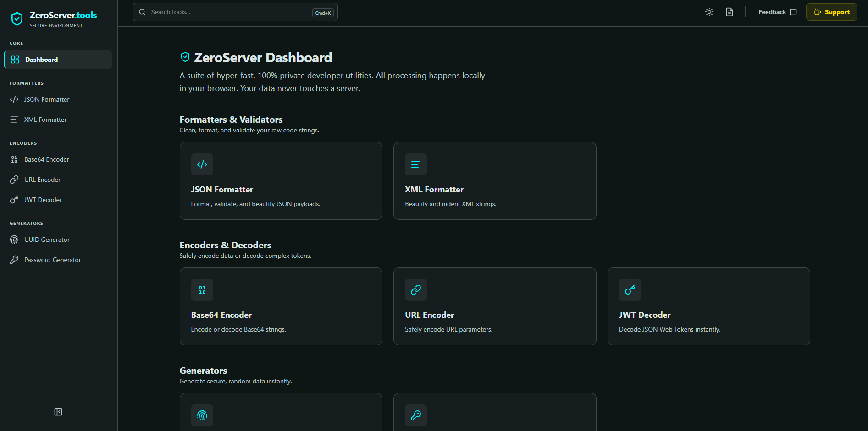868x431 pixels.
Task: Click the Dashboard grid icon in sidebar
Action: [x=15, y=60]
